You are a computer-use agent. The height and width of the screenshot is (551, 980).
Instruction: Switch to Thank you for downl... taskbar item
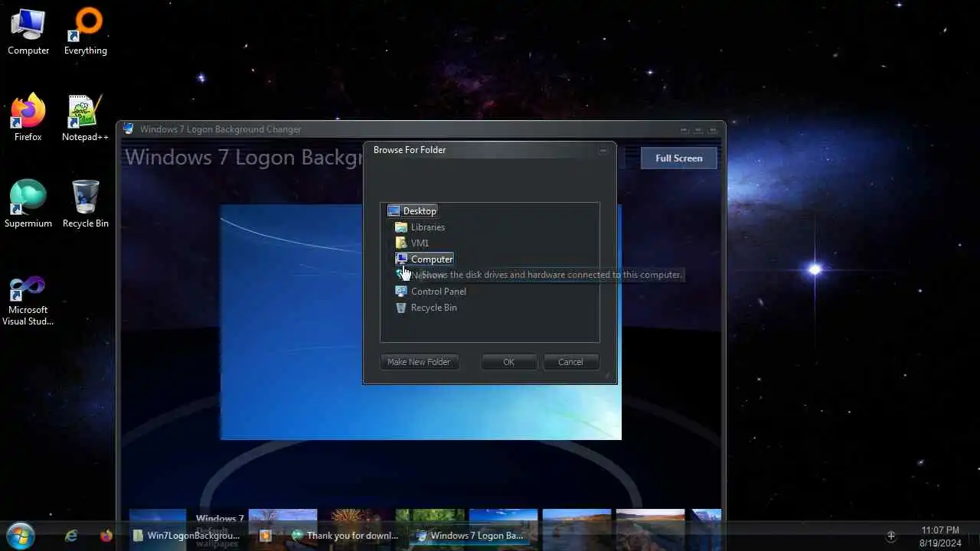[x=345, y=536]
